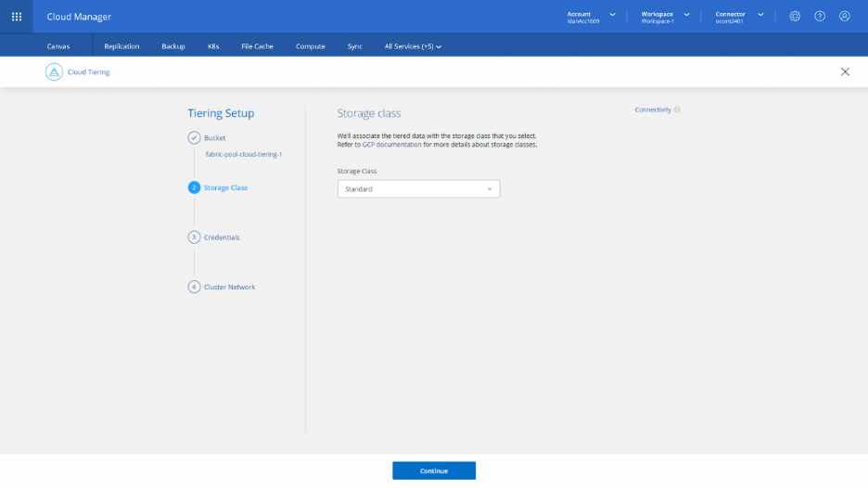Select the Credentials step number 3
Screen dimensions: 868x488
coord(194,237)
